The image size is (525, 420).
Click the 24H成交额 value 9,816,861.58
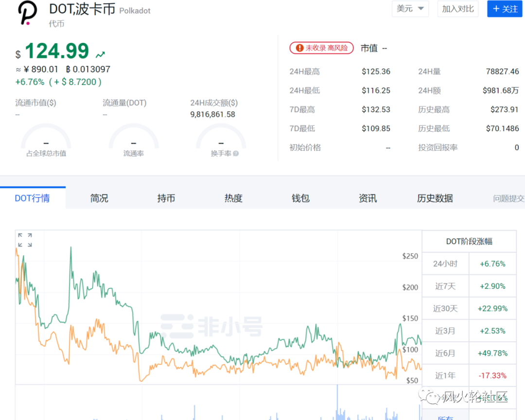(x=212, y=115)
